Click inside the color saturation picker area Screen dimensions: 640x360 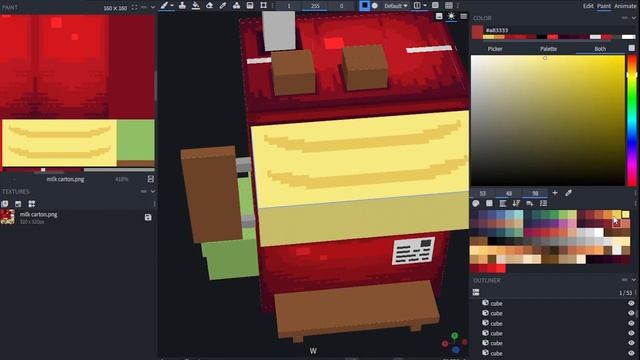coord(547,120)
